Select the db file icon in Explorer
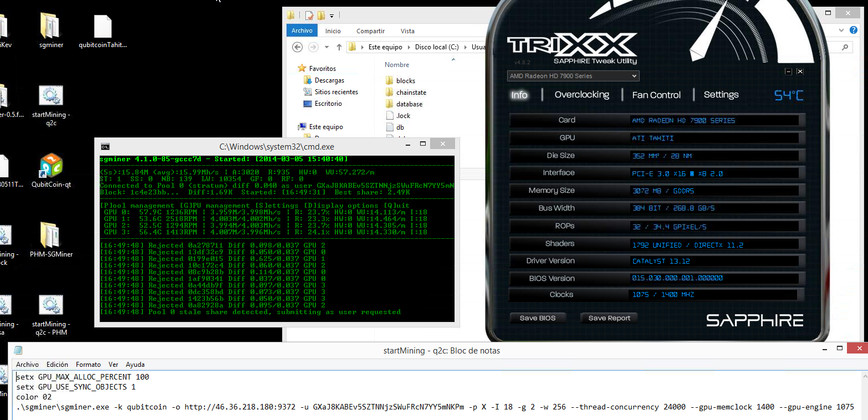Screen dimensions: 868x420 point(390,127)
